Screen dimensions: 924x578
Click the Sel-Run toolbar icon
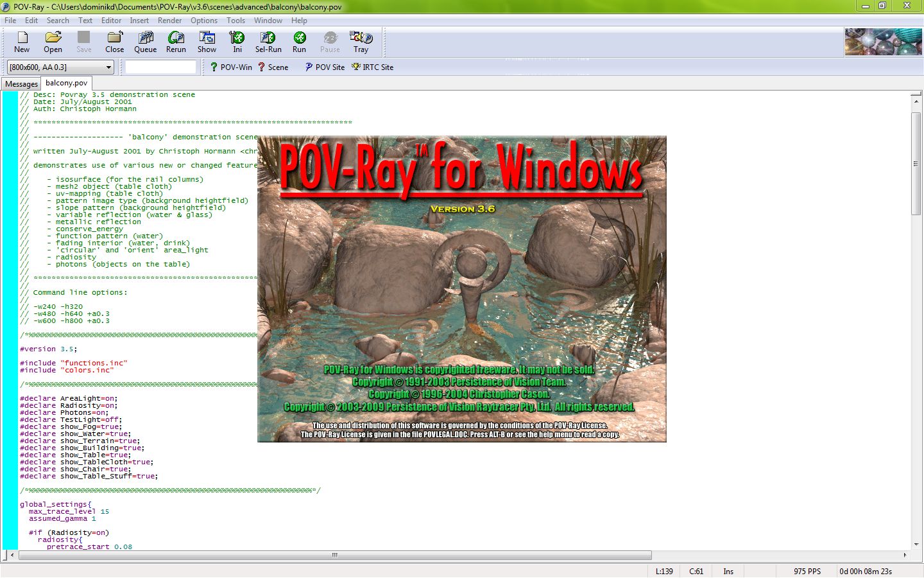pos(268,42)
